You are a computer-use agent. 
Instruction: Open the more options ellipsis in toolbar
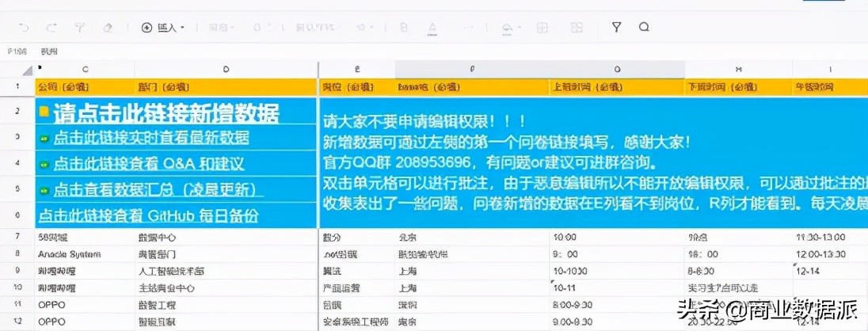469,28
